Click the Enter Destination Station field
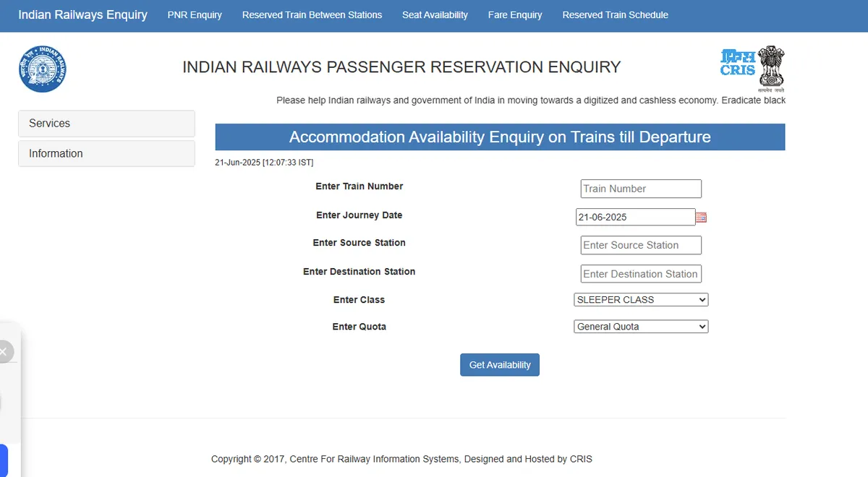Viewport: 868px width, 477px height. pos(640,273)
